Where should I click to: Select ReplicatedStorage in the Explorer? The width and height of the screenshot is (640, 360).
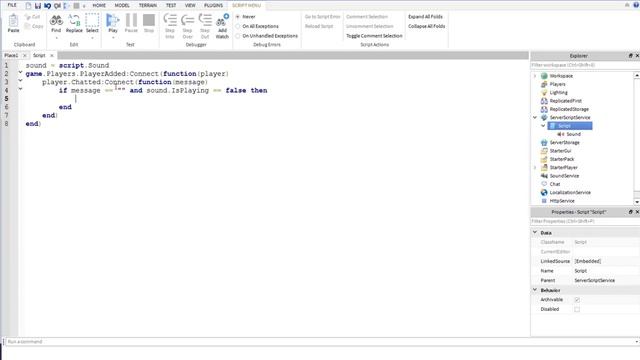tap(569, 109)
